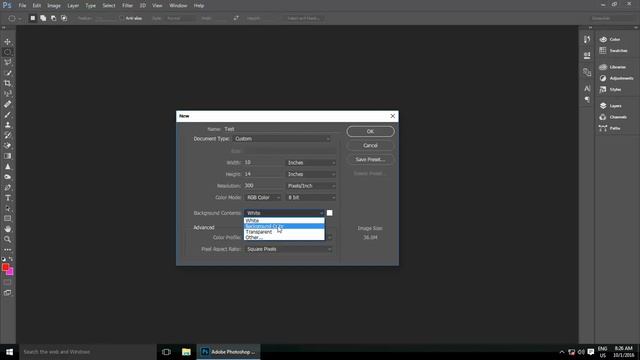Open the Pixel Aspect Ratio dropdown
Viewport: 640px width, 360px height.
click(x=288, y=249)
